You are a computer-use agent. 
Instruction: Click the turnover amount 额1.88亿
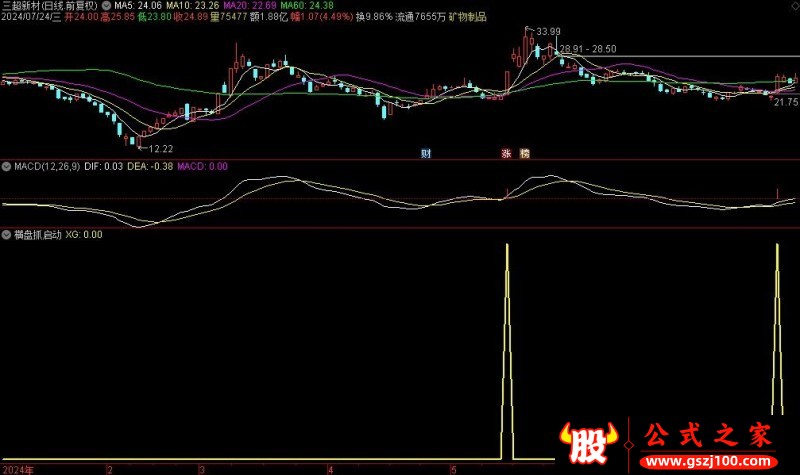(269, 17)
